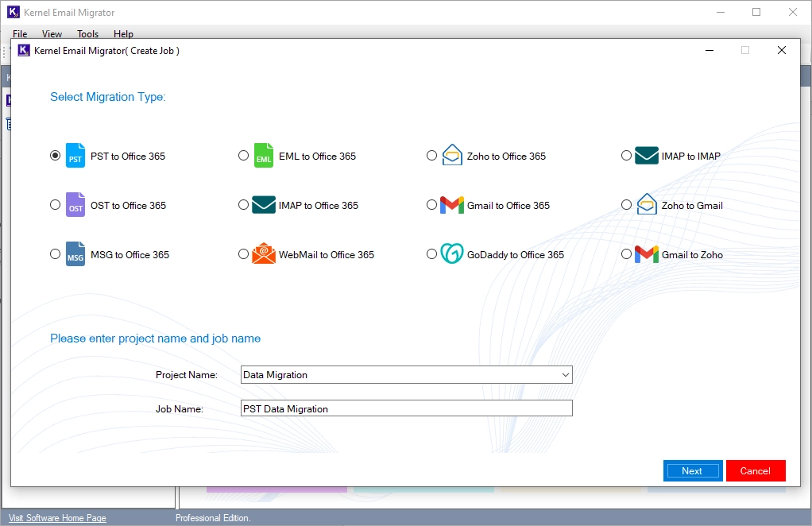The width and height of the screenshot is (812, 526).
Task: Open the Tools menu
Action: pos(87,33)
